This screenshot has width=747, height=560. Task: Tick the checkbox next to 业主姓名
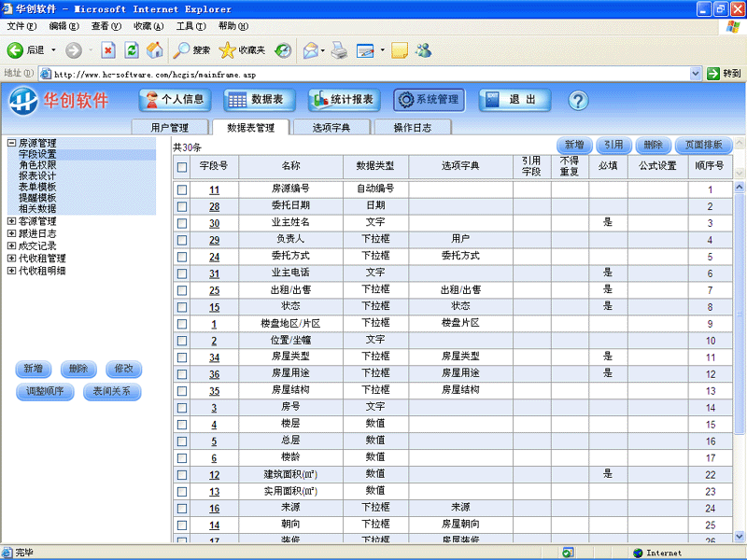coord(183,223)
